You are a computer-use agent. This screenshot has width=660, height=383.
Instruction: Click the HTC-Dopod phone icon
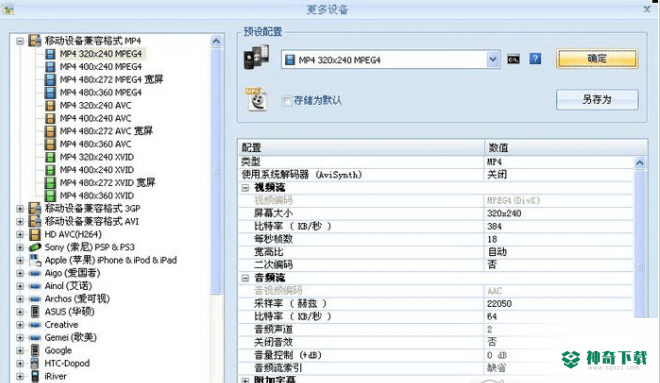(35, 364)
